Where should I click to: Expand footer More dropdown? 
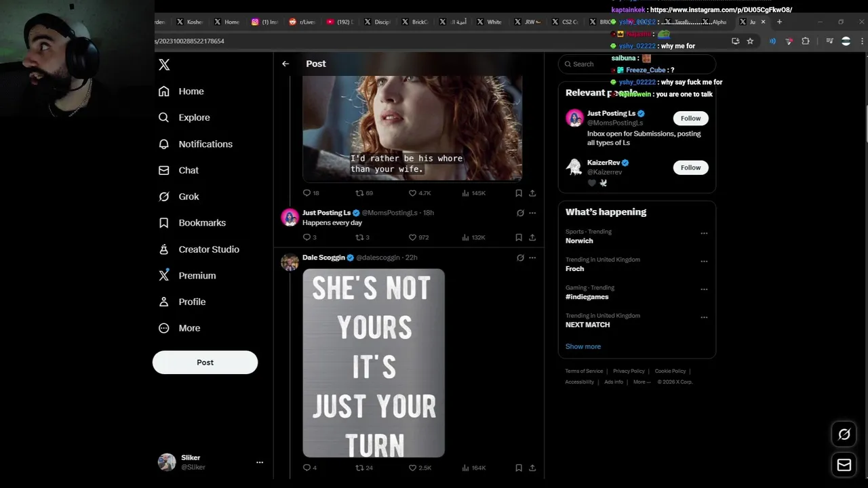pos(642,382)
